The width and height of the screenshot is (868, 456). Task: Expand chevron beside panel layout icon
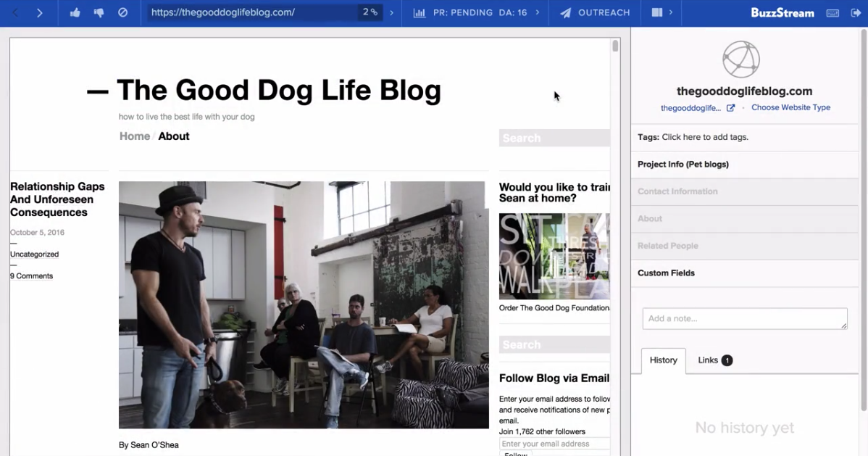pos(671,12)
